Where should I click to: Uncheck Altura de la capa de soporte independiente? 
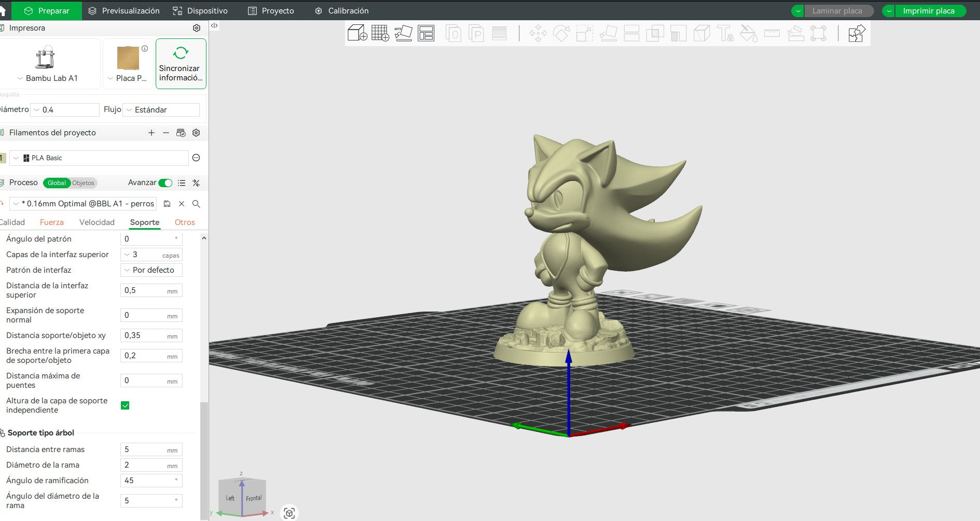125,405
